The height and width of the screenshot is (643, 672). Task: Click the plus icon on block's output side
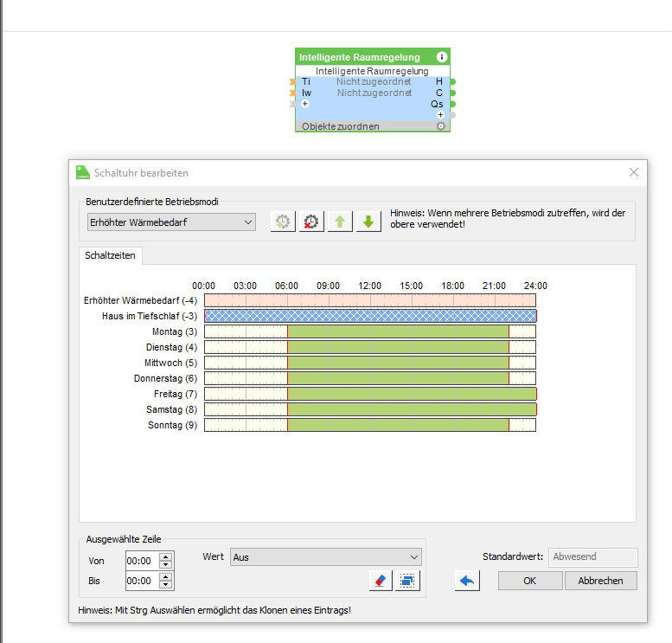(x=440, y=114)
